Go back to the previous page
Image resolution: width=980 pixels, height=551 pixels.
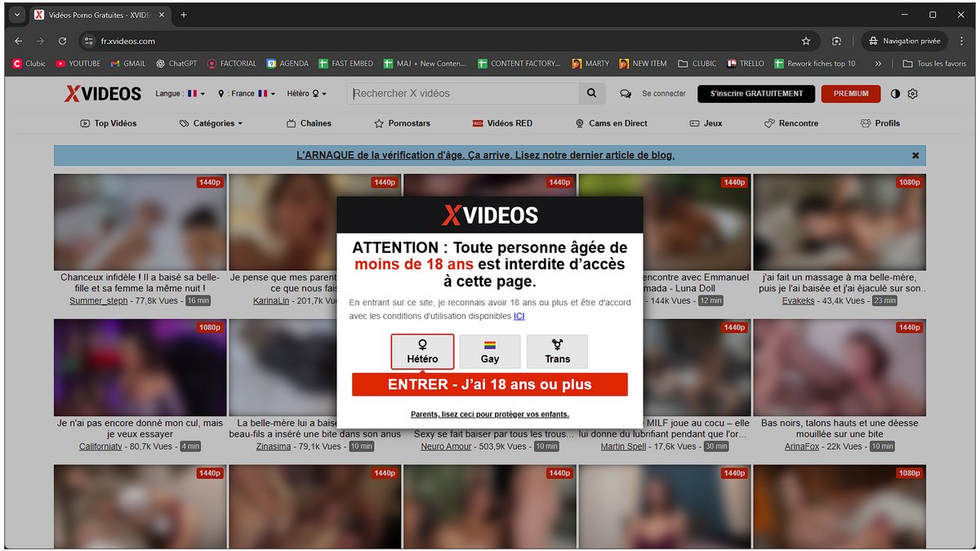pyautogui.click(x=19, y=41)
